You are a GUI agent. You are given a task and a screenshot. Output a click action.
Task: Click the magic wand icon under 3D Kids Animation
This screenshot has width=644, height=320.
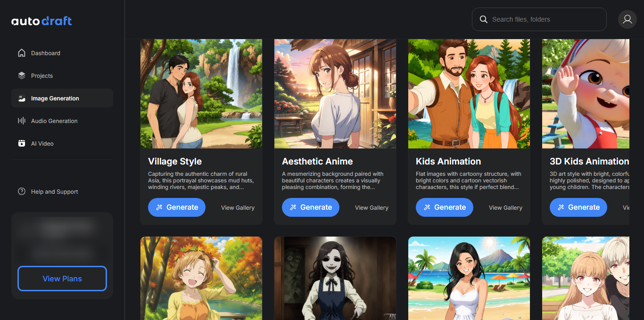[561, 207]
